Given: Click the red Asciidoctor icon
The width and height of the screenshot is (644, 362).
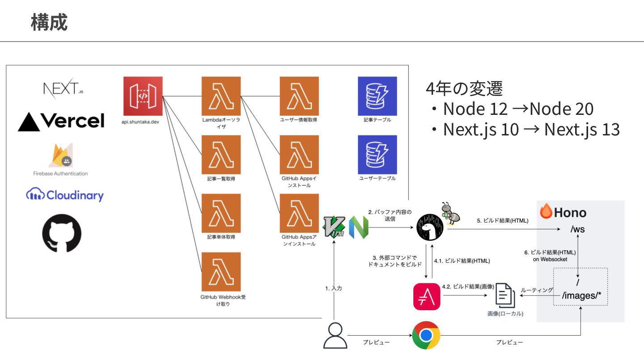Looking at the screenshot, I should pyautogui.click(x=427, y=296).
